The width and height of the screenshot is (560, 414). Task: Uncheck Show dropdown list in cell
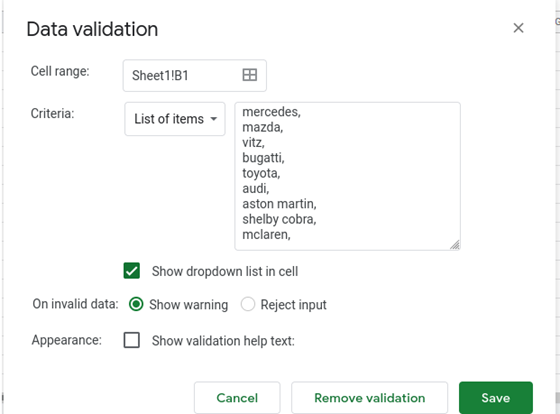(132, 271)
